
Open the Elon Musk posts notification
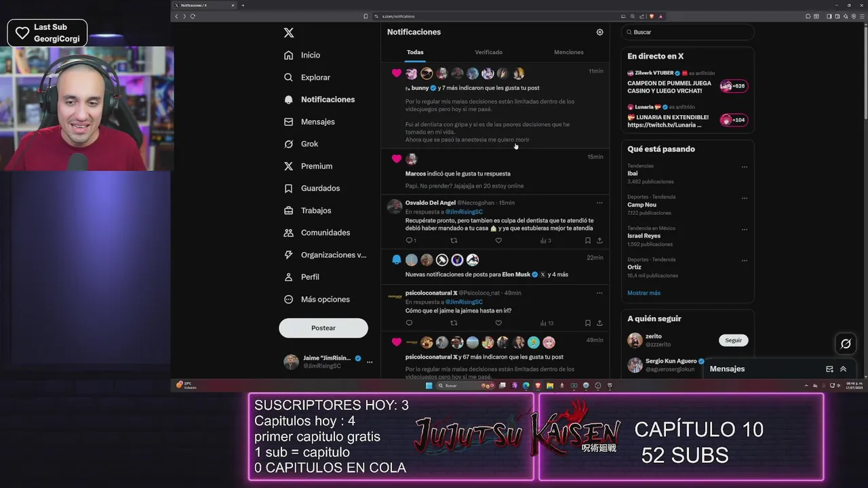point(495,267)
